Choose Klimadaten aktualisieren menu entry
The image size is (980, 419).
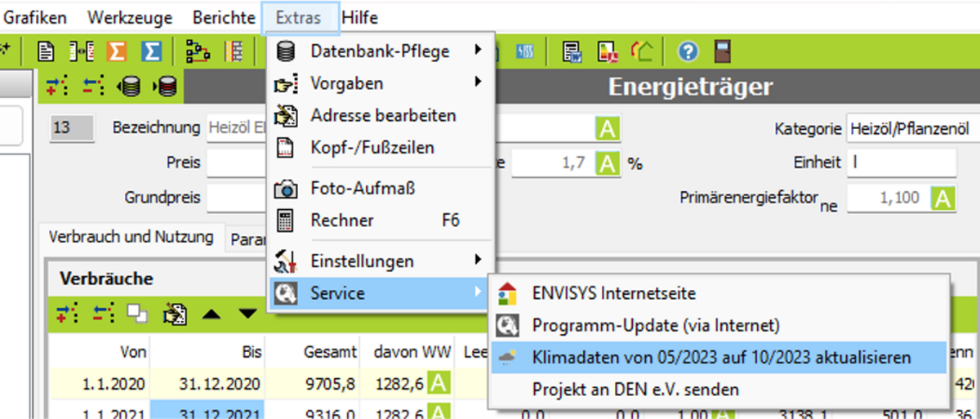720,358
